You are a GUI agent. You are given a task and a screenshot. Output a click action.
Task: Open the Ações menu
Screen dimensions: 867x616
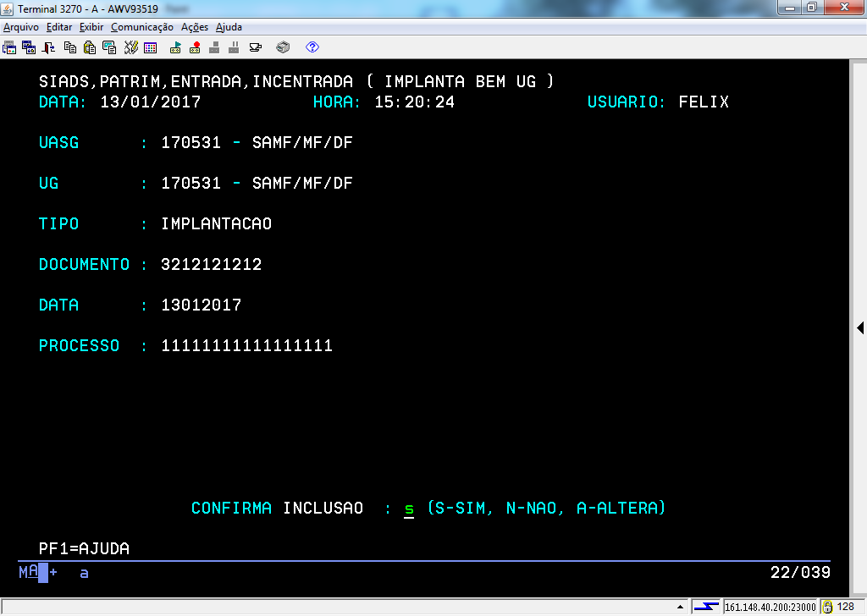(195, 27)
